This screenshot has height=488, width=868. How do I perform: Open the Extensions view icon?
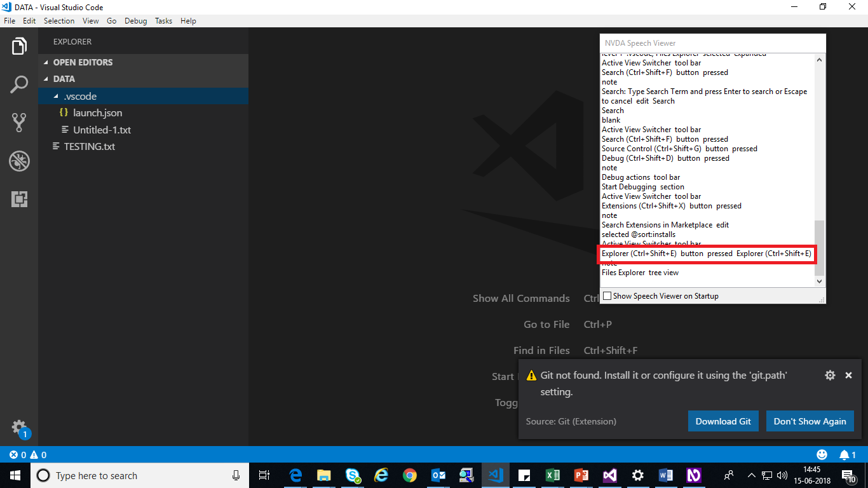pos(19,199)
